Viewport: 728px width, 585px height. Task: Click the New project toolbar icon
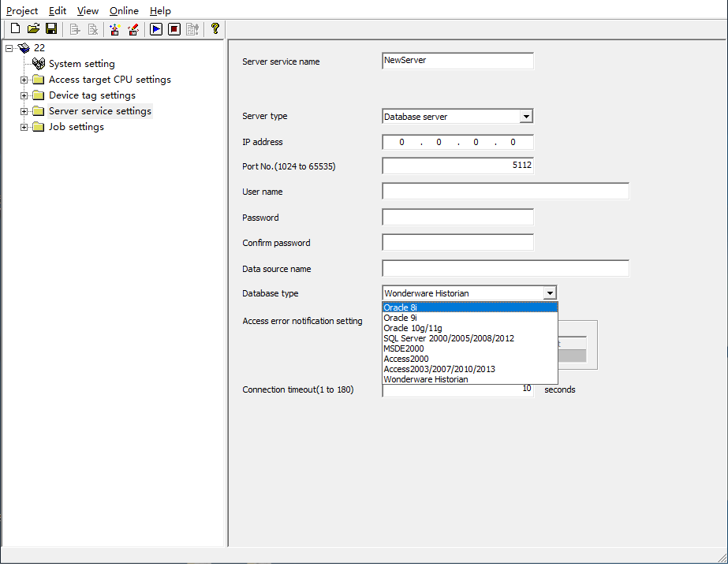pyautogui.click(x=15, y=29)
